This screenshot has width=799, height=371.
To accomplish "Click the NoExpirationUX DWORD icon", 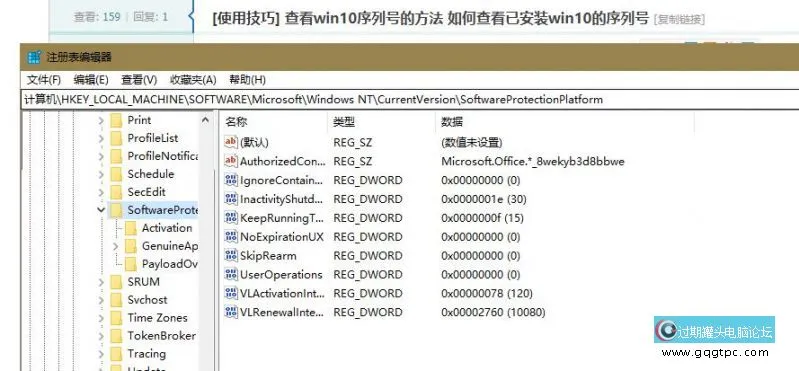I will point(231,236).
